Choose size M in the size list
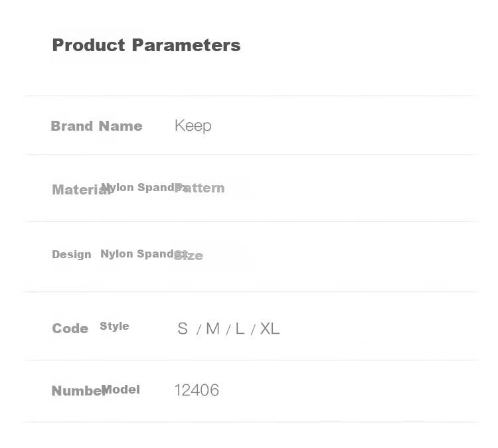Screen dimensions: 498x448 tap(212, 329)
